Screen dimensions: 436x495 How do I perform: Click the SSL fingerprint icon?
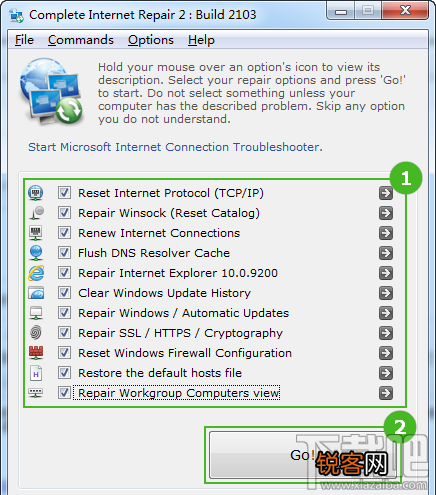[x=36, y=333]
